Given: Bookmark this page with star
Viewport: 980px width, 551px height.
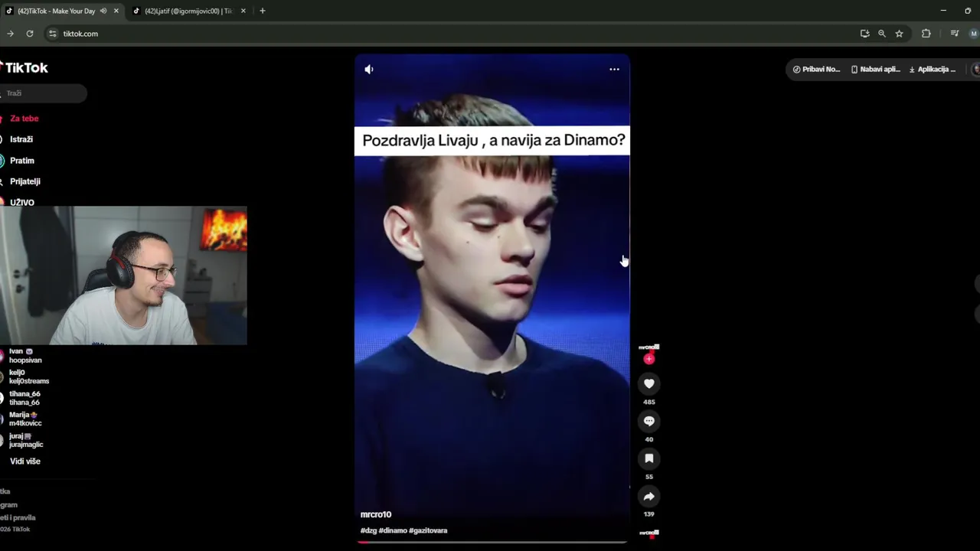Looking at the screenshot, I should click(x=899, y=34).
